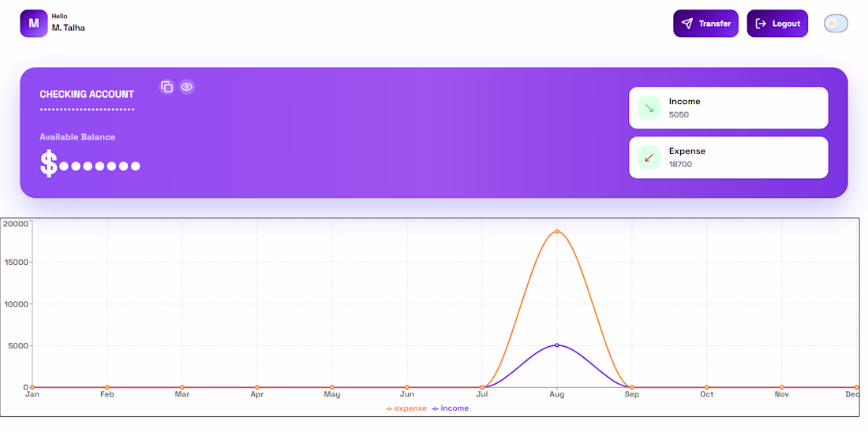Click the expense peak point in Aug

[x=557, y=231]
